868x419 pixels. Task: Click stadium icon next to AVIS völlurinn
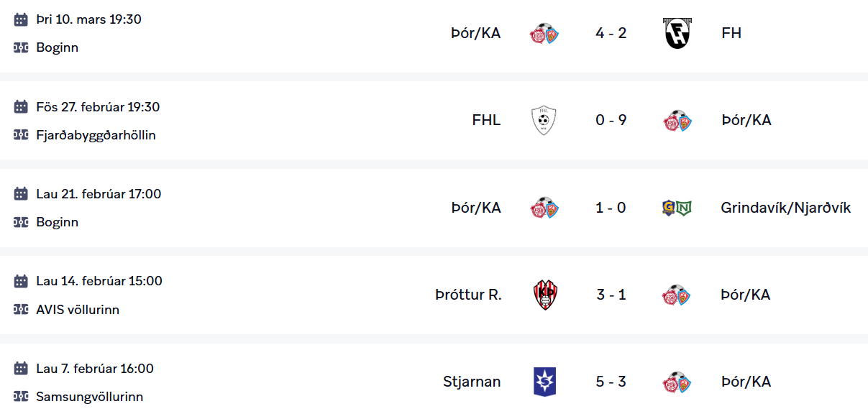click(x=21, y=310)
